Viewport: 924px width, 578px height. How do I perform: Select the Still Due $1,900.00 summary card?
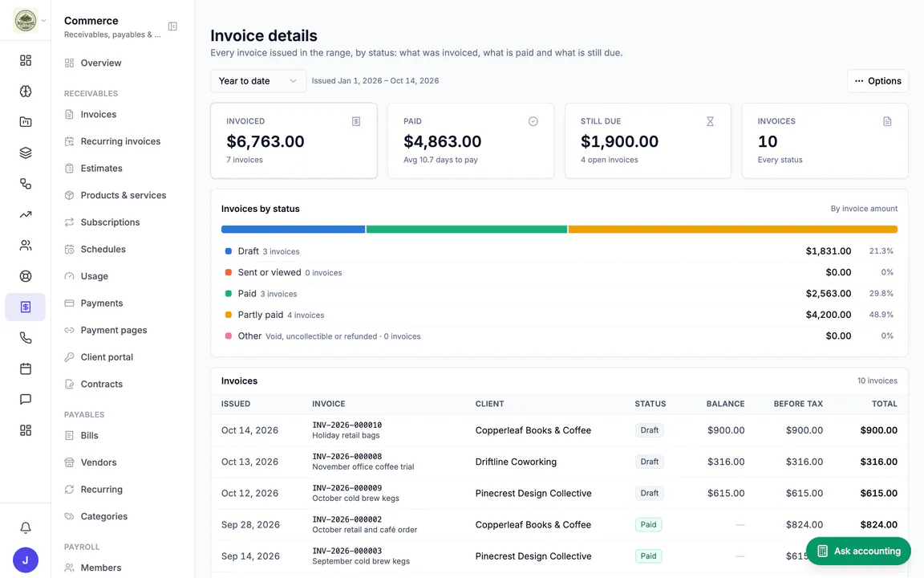pyautogui.click(x=647, y=141)
